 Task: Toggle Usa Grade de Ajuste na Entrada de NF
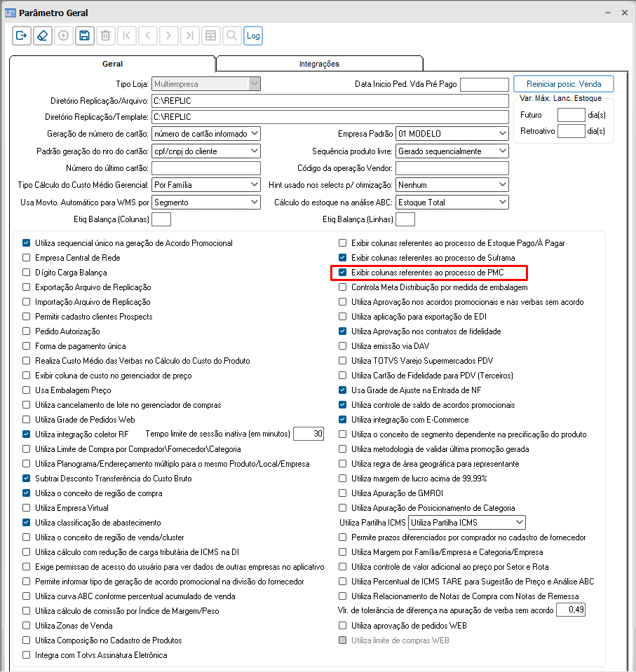(342, 390)
